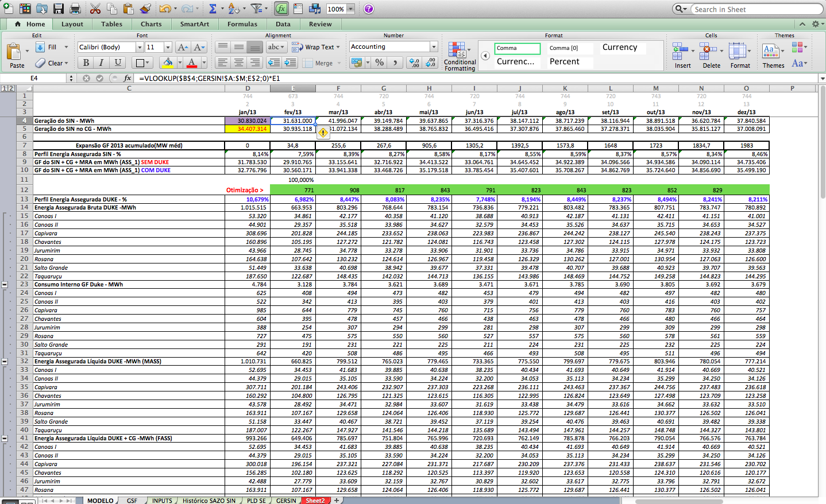Increase indent in Alignment group

[x=290, y=63]
